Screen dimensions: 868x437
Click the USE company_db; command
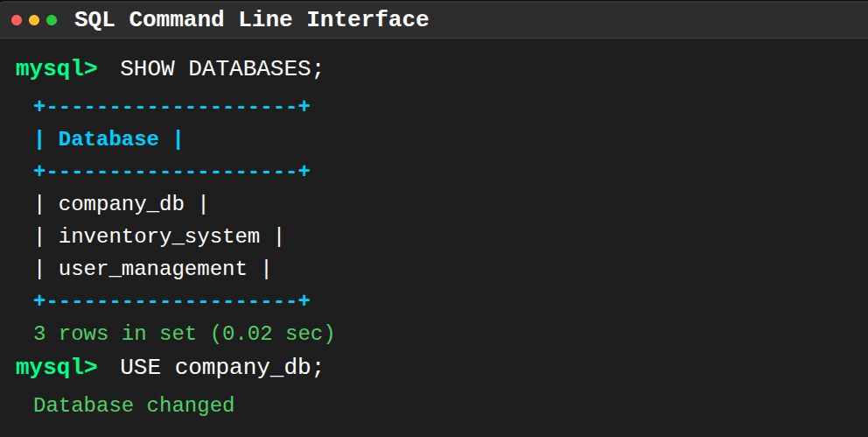[221, 367]
